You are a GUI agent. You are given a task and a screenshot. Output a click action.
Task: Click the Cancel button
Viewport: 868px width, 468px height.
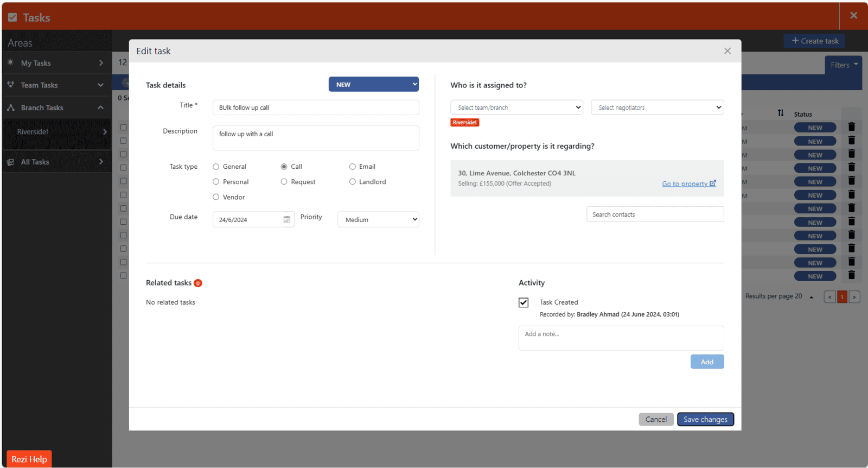click(x=656, y=419)
